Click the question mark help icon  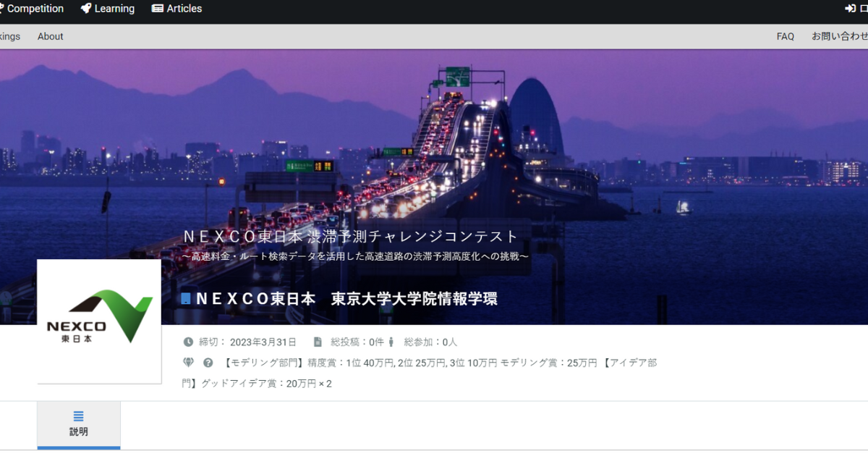click(x=208, y=363)
